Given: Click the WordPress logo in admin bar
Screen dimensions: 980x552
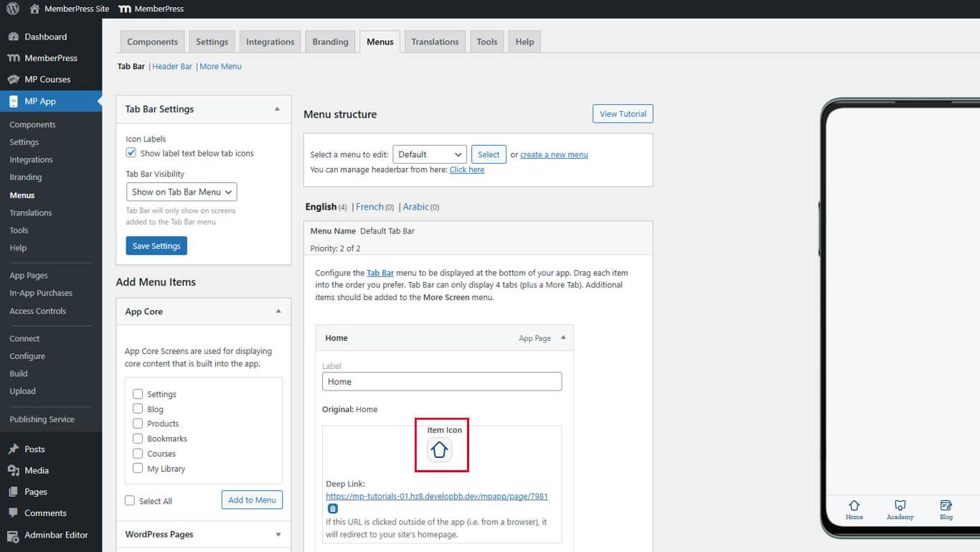Looking at the screenshot, I should (x=12, y=9).
